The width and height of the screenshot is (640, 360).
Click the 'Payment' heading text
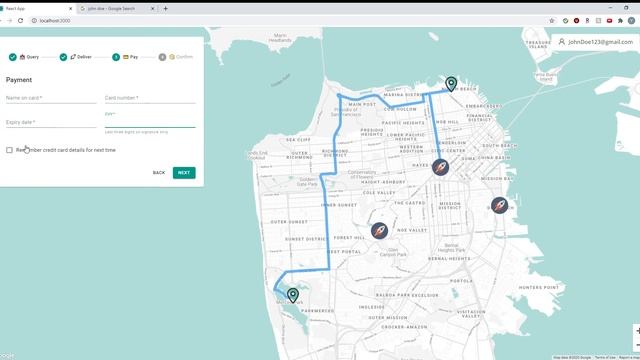click(x=19, y=80)
